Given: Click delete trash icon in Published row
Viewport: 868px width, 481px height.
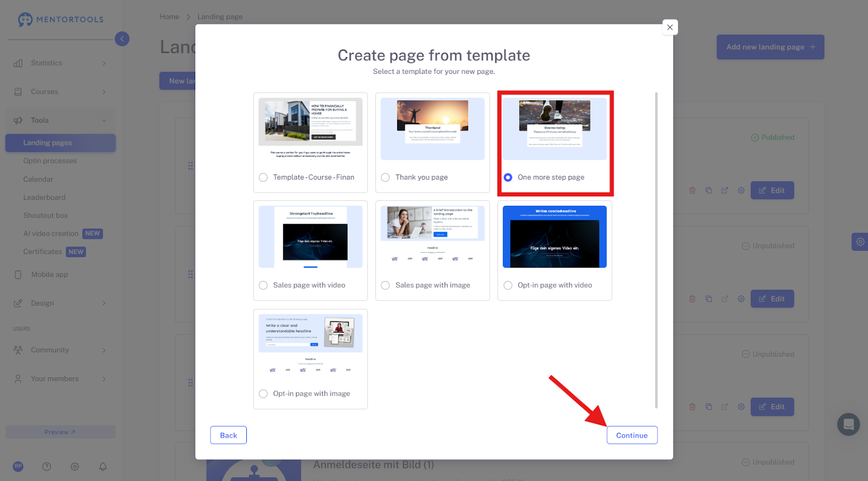Looking at the screenshot, I should [x=692, y=191].
